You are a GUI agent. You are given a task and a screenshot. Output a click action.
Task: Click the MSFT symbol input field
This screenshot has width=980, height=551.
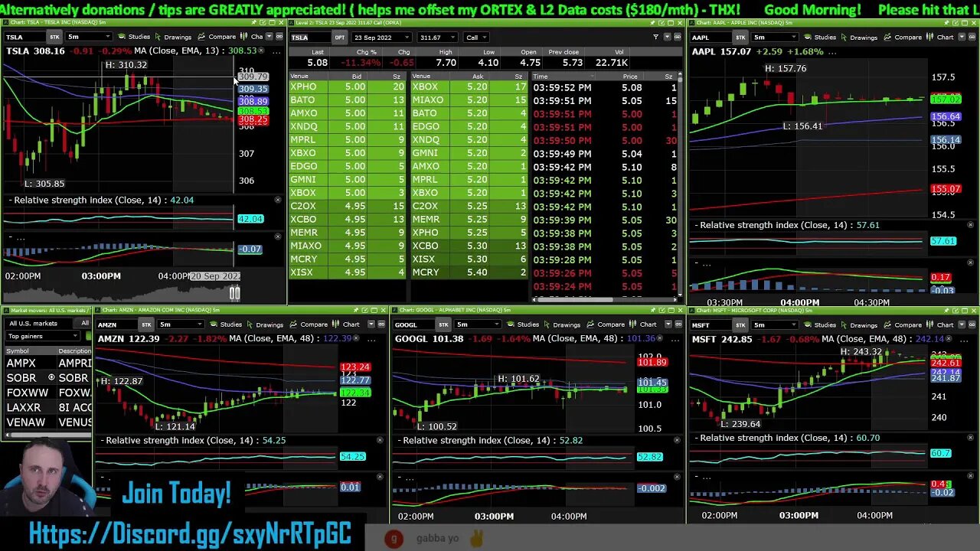[x=710, y=324]
